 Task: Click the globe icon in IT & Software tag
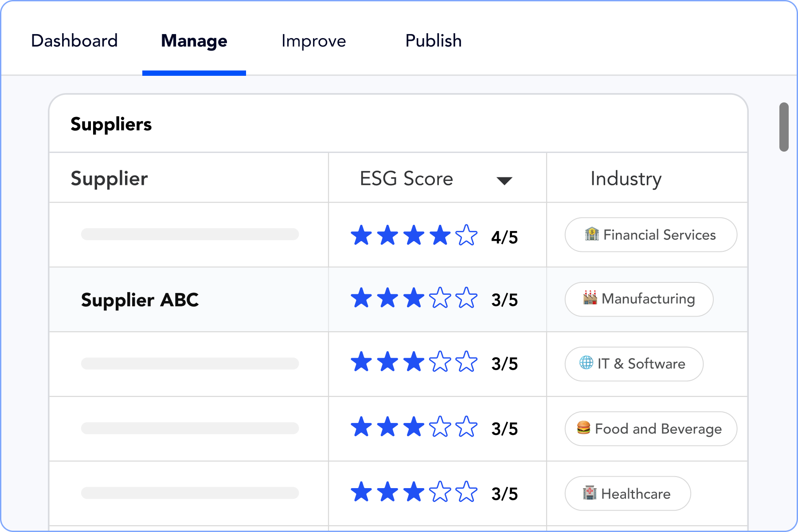coord(586,363)
